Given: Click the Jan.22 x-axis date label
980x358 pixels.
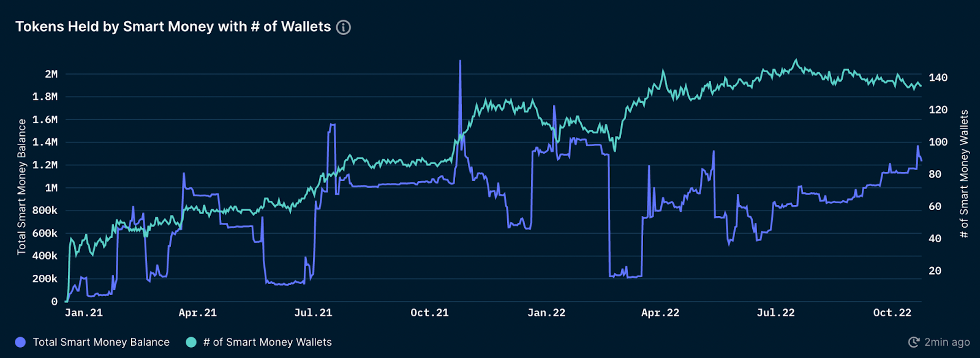Looking at the screenshot, I should click(x=546, y=313).
